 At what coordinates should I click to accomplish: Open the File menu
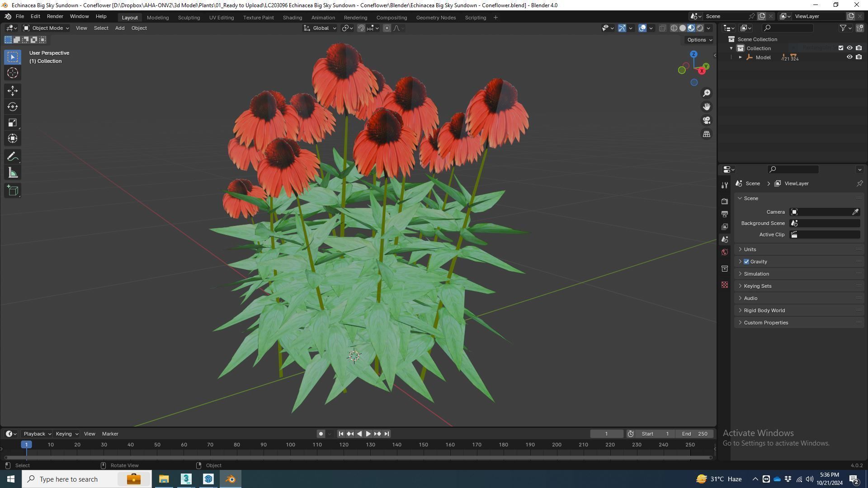tap(20, 16)
